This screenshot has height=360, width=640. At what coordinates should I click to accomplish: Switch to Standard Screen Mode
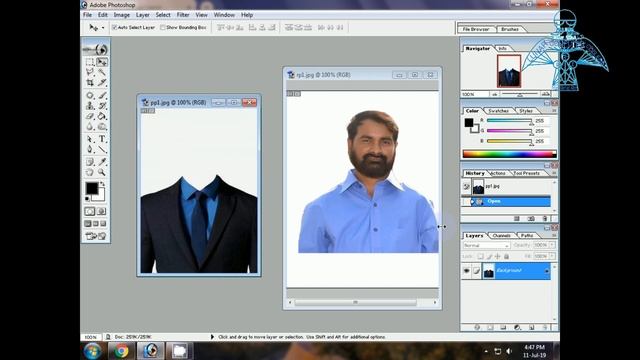[88, 224]
